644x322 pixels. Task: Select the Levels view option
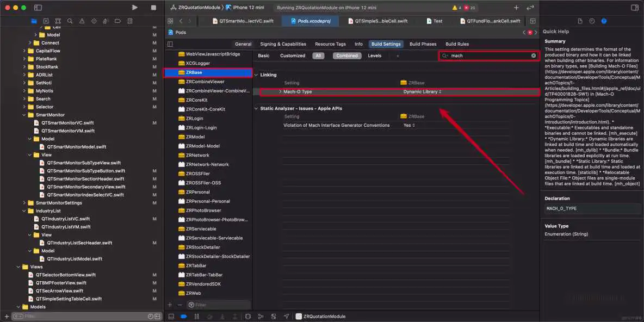[x=375, y=55]
